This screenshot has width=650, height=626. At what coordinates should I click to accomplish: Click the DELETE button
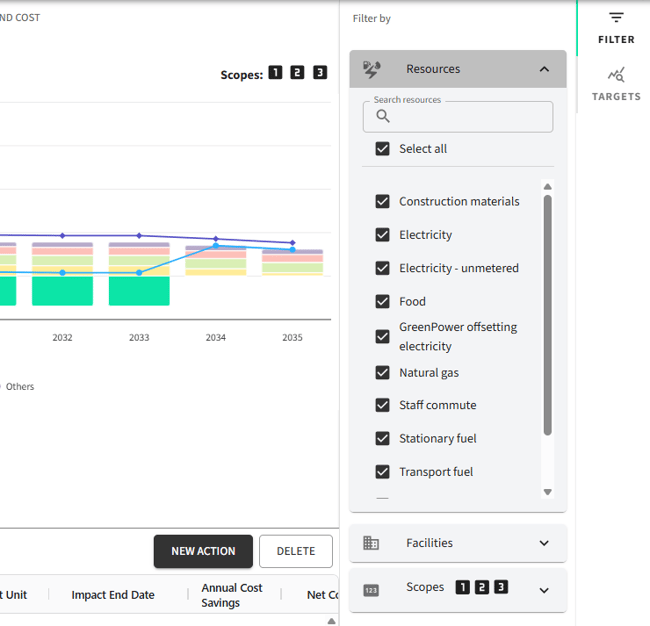296,551
